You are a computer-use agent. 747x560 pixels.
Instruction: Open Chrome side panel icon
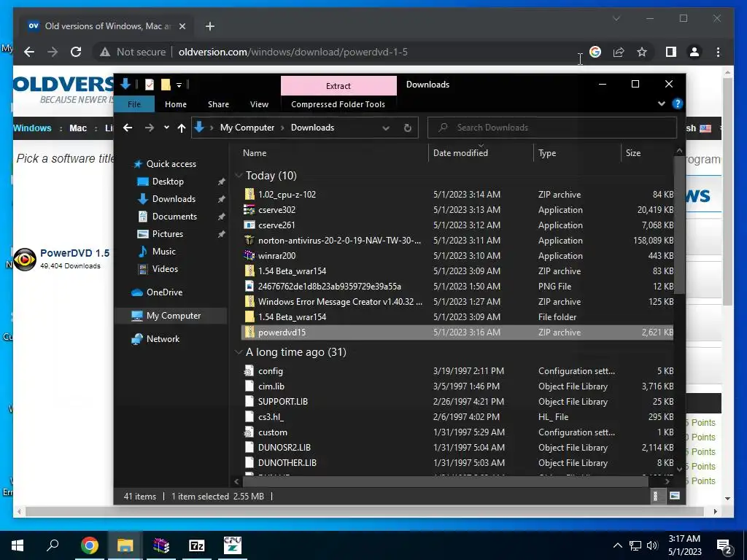point(671,52)
